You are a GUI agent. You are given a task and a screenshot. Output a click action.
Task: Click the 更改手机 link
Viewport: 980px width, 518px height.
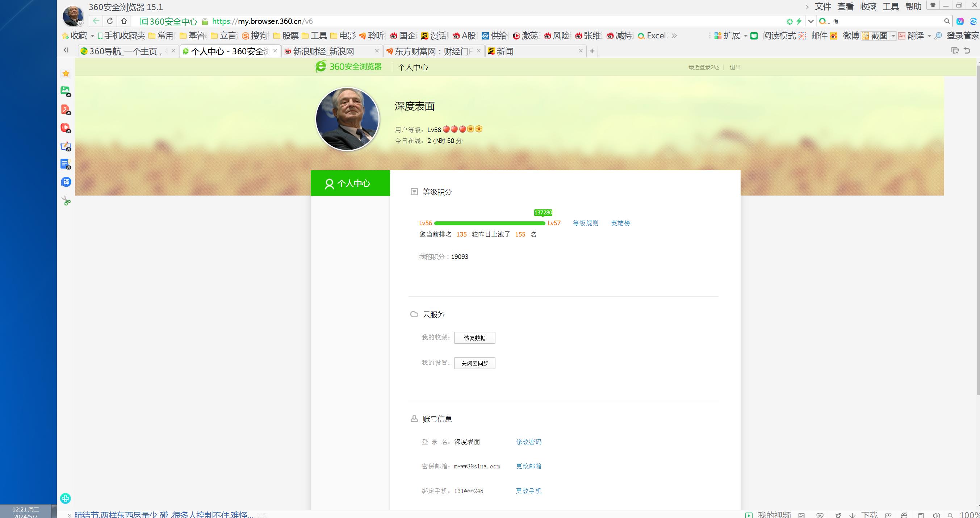[528, 491]
